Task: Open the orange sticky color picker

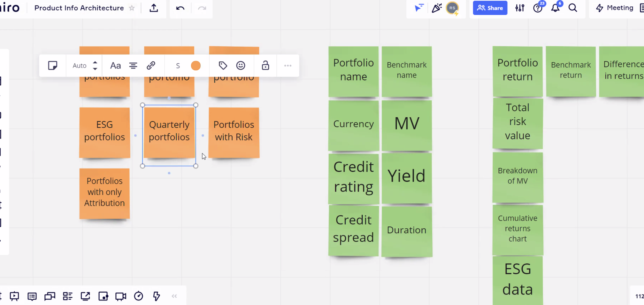Action: pos(196,66)
